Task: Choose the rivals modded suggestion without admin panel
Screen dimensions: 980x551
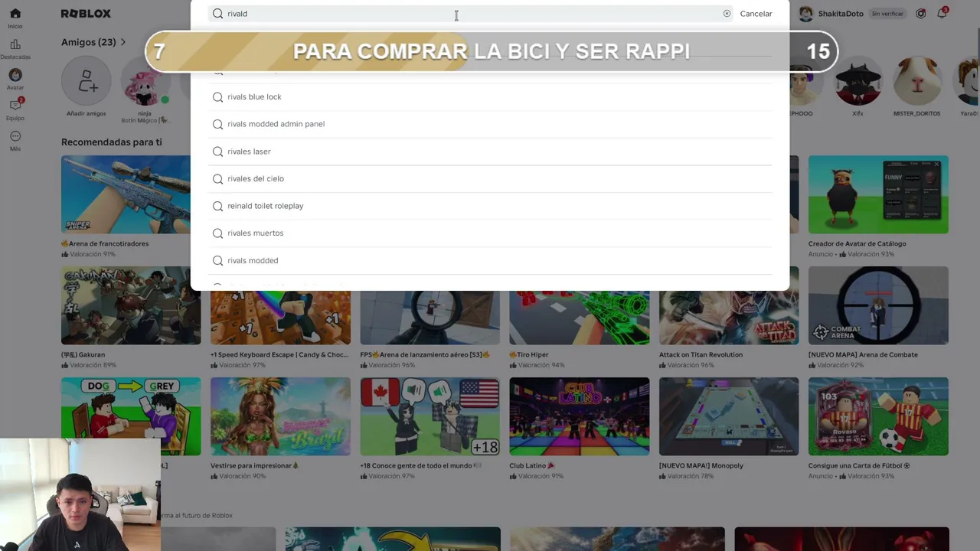Action: tap(490, 260)
